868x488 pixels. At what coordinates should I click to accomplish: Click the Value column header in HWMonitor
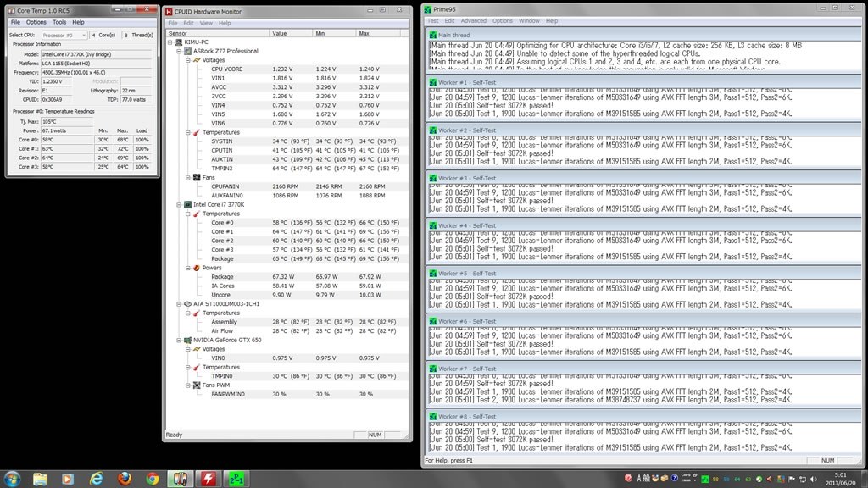pos(292,33)
